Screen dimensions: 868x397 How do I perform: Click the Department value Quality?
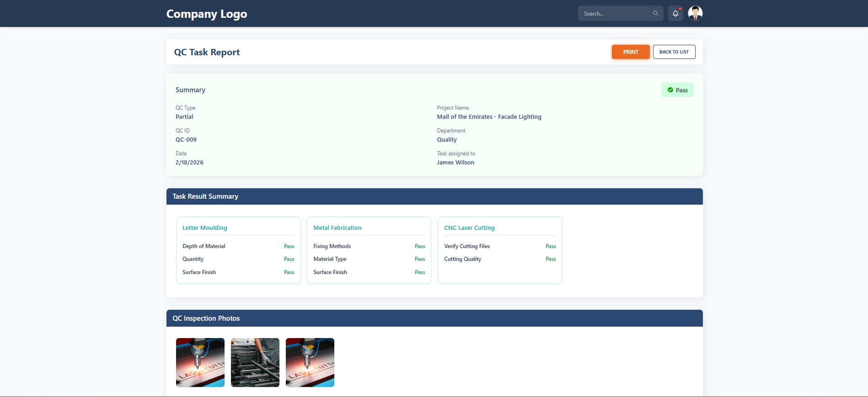click(x=447, y=140)
